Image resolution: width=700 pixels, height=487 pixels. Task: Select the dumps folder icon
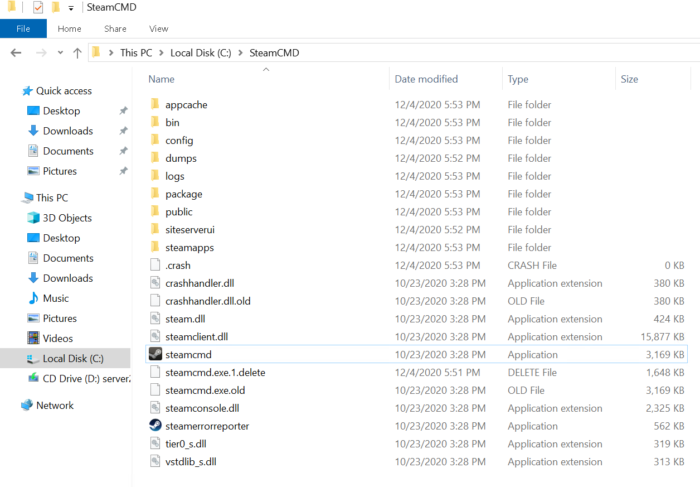click(155, 158)
